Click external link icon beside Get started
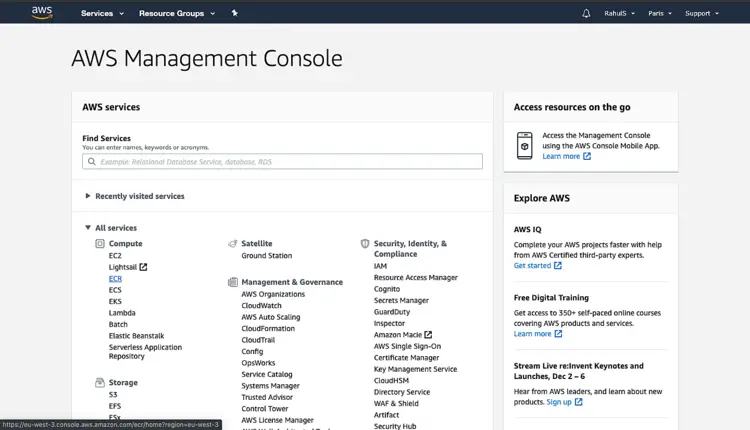 tap(558, 265)
